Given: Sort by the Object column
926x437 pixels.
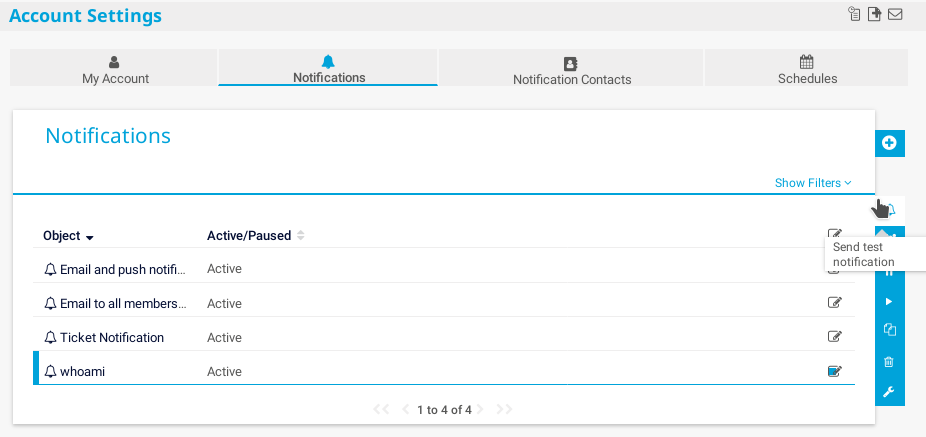Looking at the screenshot, I should [68, 237].
